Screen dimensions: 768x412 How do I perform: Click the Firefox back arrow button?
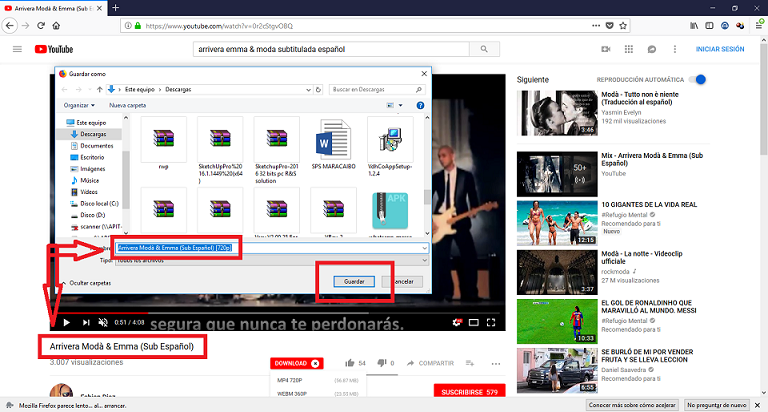point(10,25)
